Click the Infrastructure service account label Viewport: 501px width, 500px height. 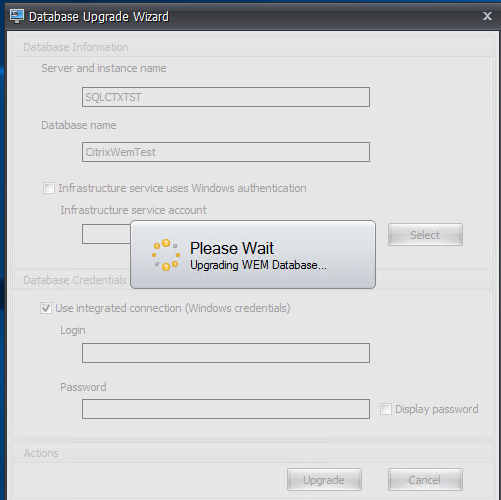click(133, 210)
